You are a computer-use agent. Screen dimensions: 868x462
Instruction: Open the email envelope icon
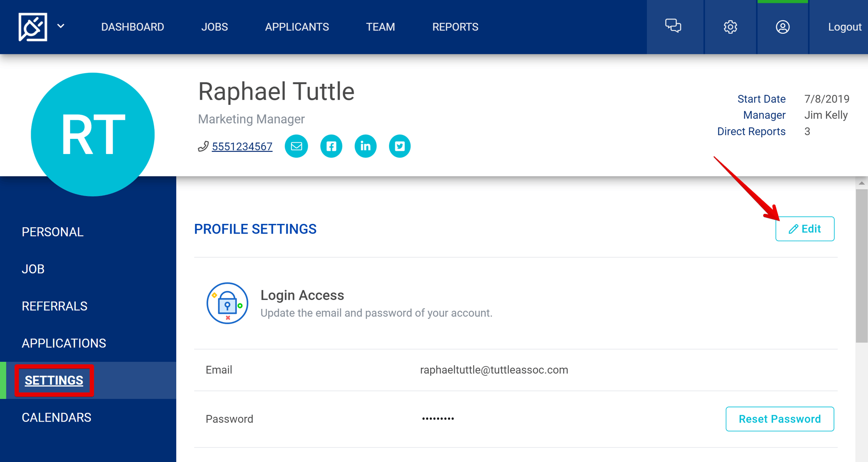click(x=296, y=146)
